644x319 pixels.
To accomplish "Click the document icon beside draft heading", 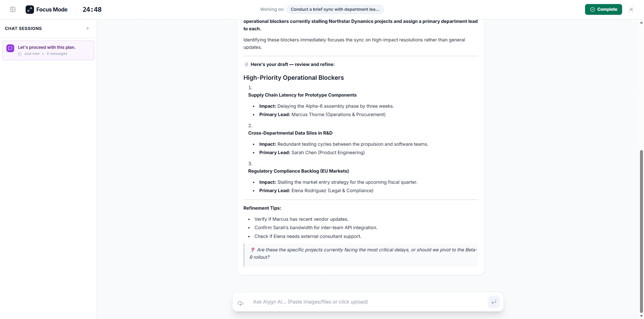I will pyautogui.click(x=246, y=64).
